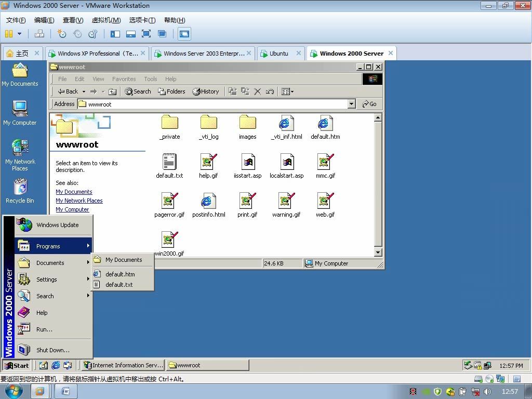
Task: Select the pagerror.gif file
Action: (169, 205)
